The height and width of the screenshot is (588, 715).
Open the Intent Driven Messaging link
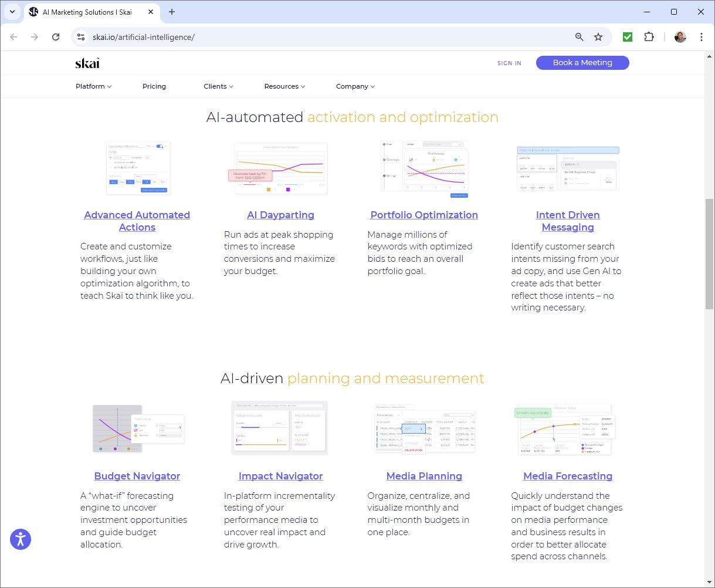pos(568,221)
